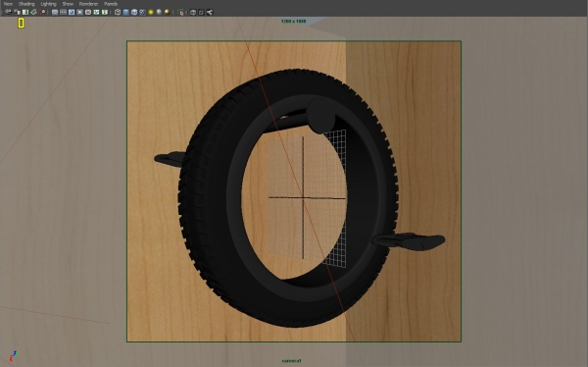Click the Select Camera icon

8,12
